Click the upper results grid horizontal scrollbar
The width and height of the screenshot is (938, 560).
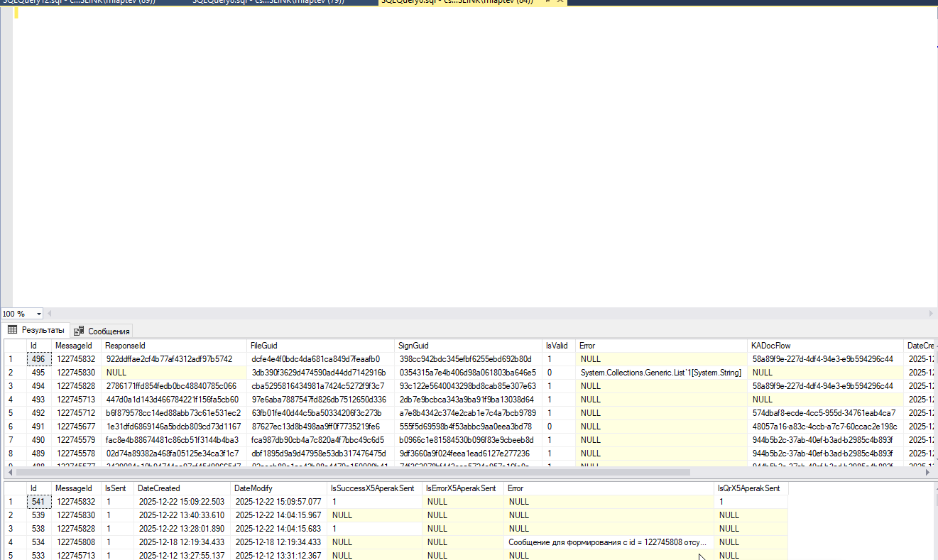click(353, 472)
